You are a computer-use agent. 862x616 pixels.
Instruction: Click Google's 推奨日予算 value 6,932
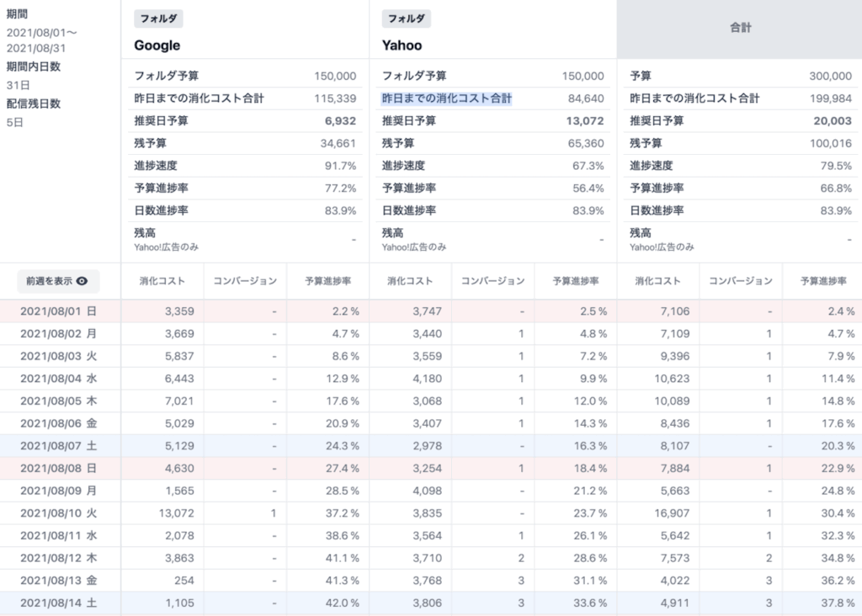click(x=341, y=121)
